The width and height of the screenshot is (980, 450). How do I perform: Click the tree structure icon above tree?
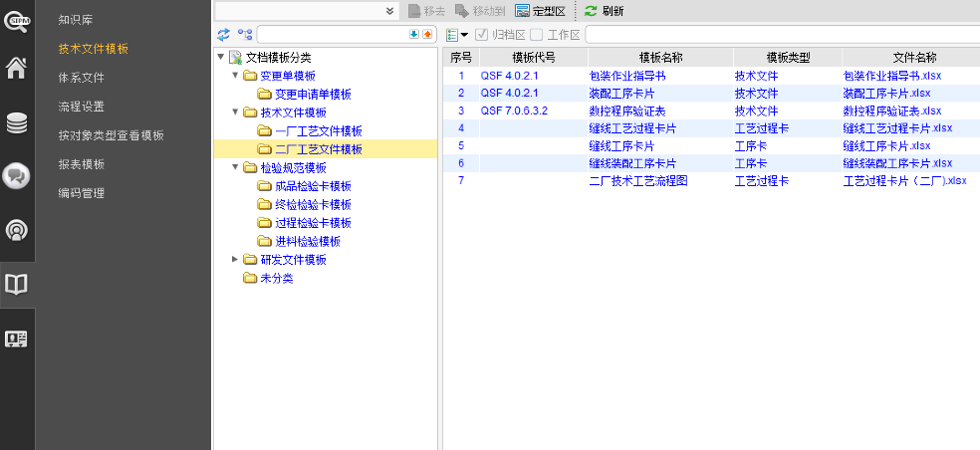(244, 35)
